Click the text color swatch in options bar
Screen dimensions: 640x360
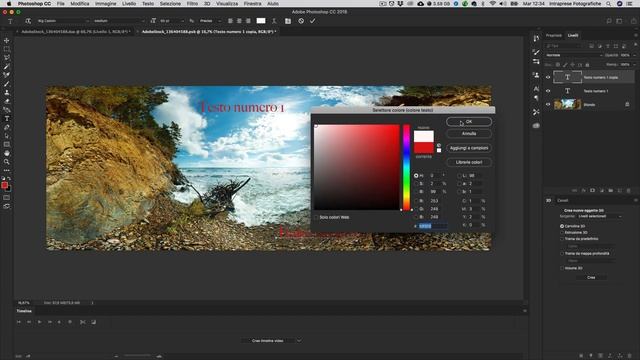click(x=261, y=21)
